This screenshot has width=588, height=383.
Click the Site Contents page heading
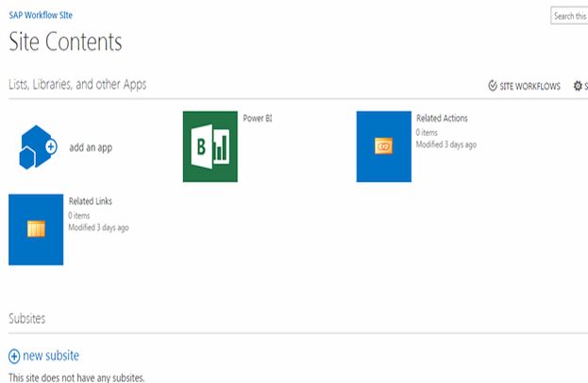tap(65, 42)
